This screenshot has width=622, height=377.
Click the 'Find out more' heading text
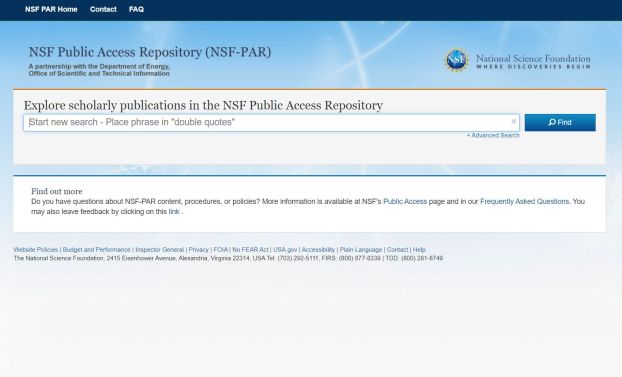(x=57, y=191)
